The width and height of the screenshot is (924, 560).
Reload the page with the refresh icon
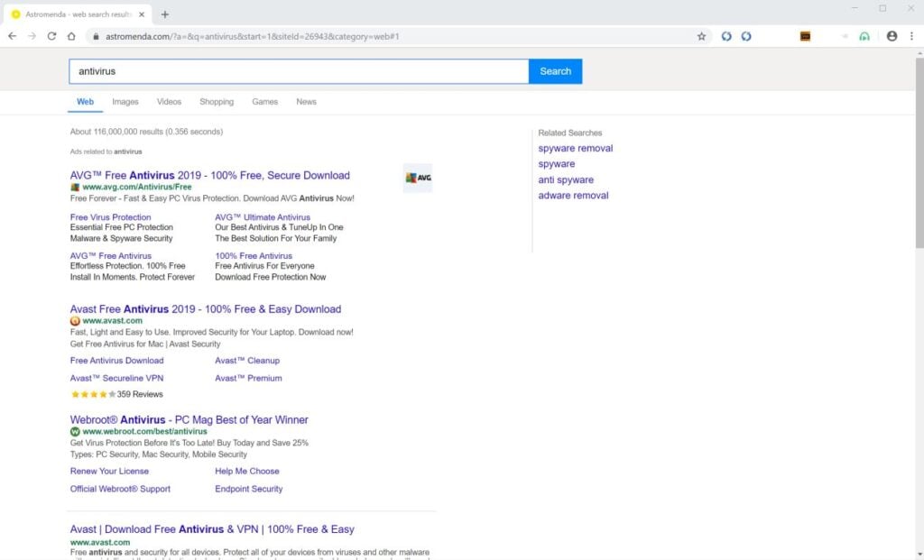tap(51, 36)
